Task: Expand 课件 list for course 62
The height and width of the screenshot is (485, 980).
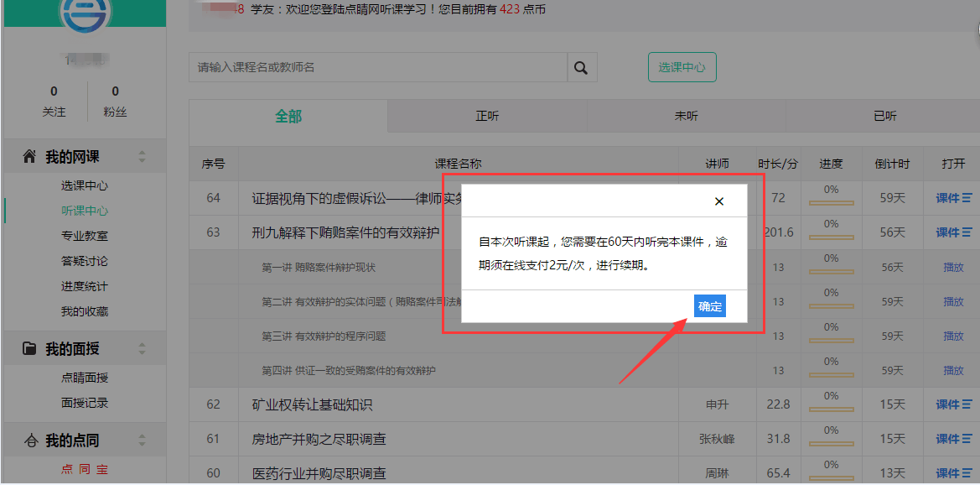Action: click(953, 404)
